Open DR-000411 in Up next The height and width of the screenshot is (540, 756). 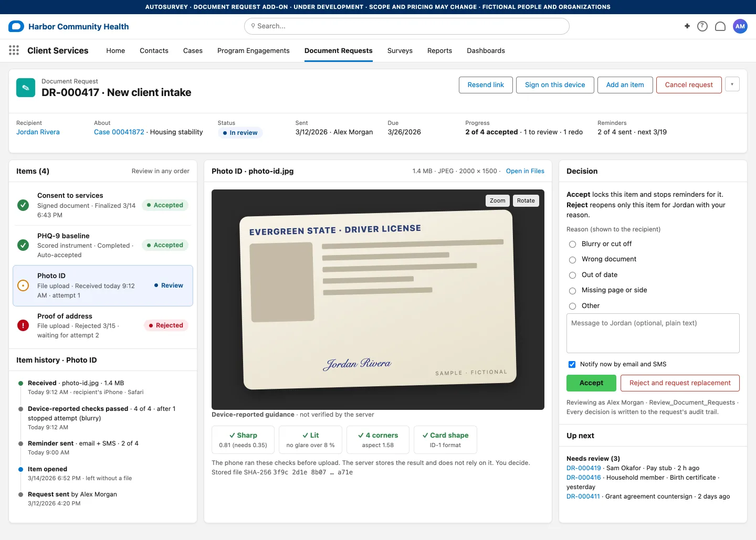[x=583, y=496]
